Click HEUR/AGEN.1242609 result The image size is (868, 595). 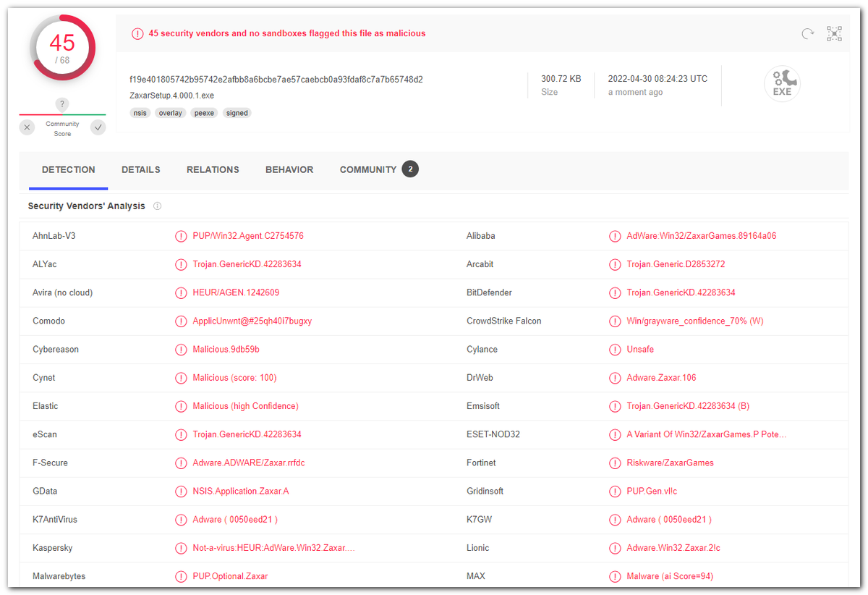point(236,292)
